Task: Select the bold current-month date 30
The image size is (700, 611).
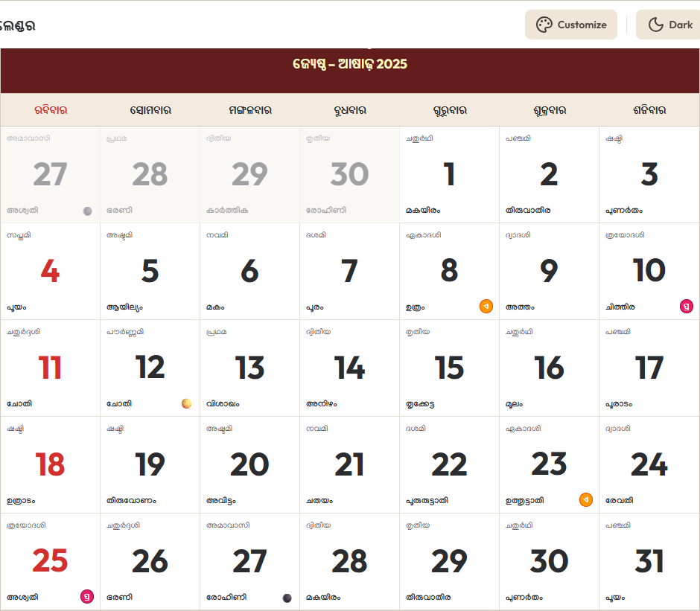Action: pyautogui.click(x=549, y=561)
